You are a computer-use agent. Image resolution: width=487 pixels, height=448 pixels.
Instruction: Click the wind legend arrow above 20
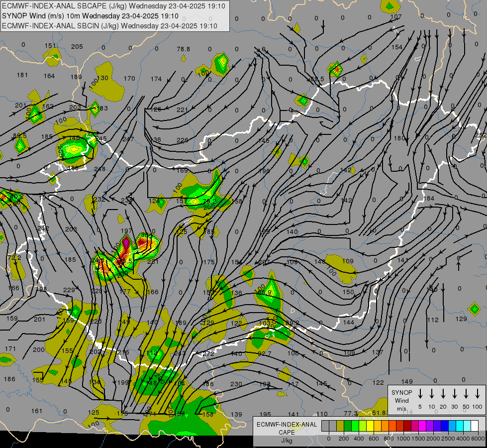443,394
